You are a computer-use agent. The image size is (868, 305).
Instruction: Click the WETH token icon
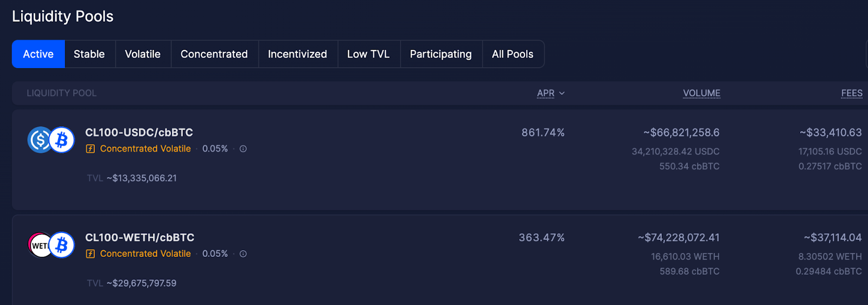40,245
